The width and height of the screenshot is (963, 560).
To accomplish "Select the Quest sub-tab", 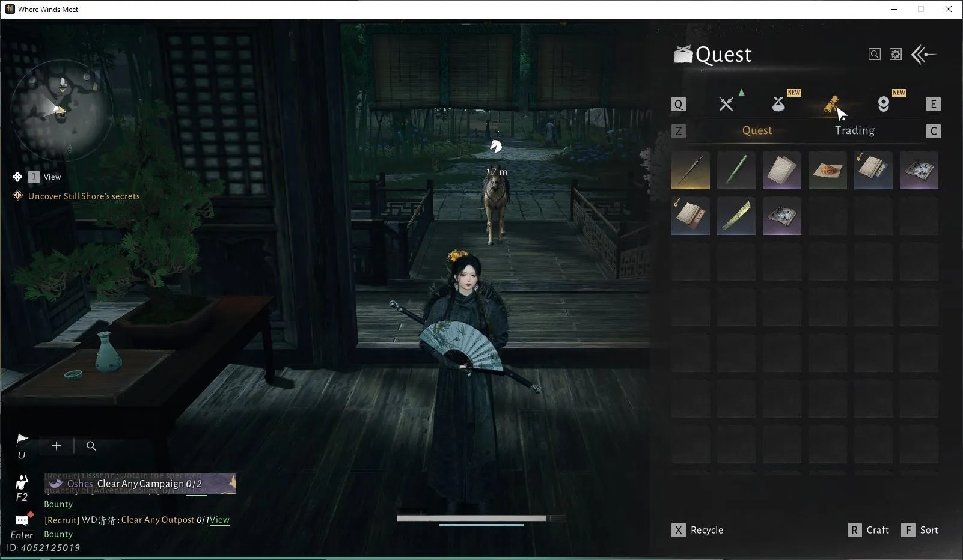I will click(x=757, y=130).
